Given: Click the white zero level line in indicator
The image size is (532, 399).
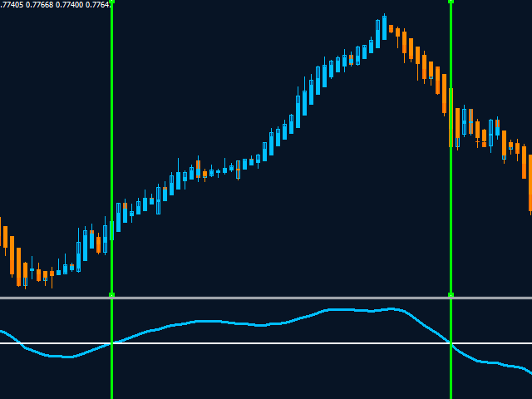Looking at the screenshot, I should point(266,343).
